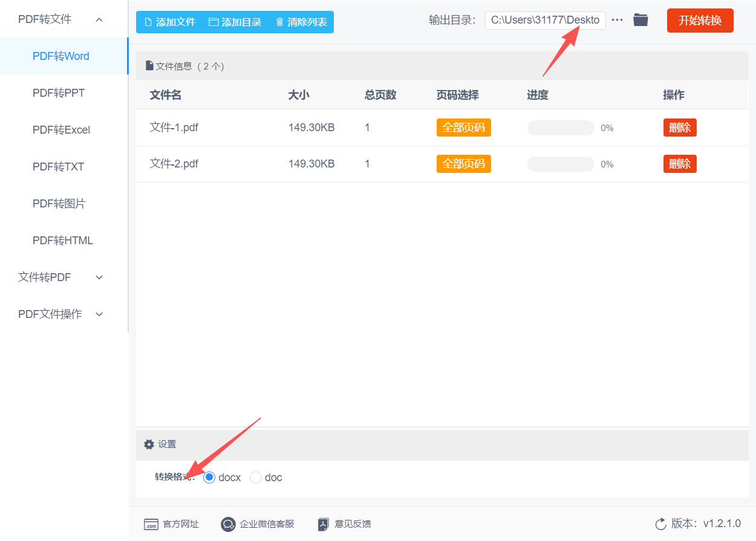Image resolution: width=756 pixels, height=541 pixels.
Task: Click 149.30KB size of 文件-1.pdf
Action: pos(311,128)
